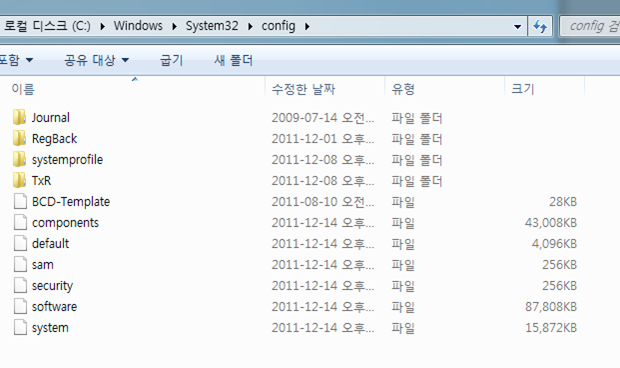The width and height of the screenshot is (620, 368).
Task: Click the 87,808KB size value
Action: click(x=551, y=306)
